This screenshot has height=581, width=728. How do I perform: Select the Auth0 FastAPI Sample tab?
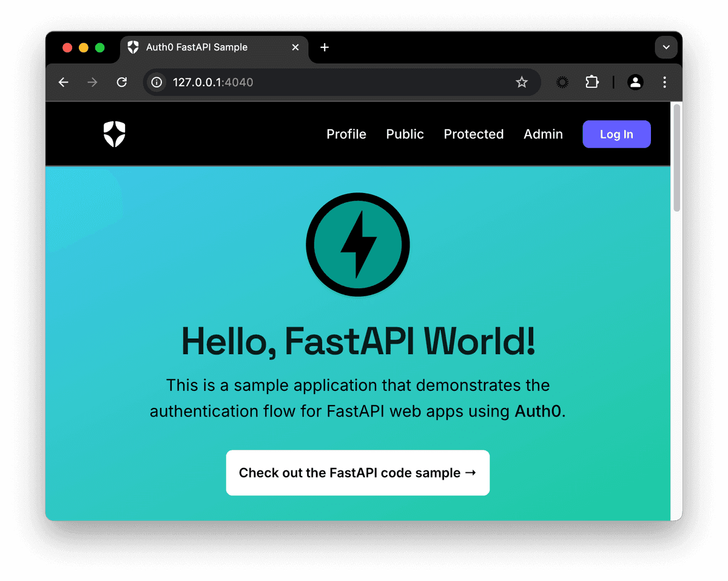[x=215, y=47]
